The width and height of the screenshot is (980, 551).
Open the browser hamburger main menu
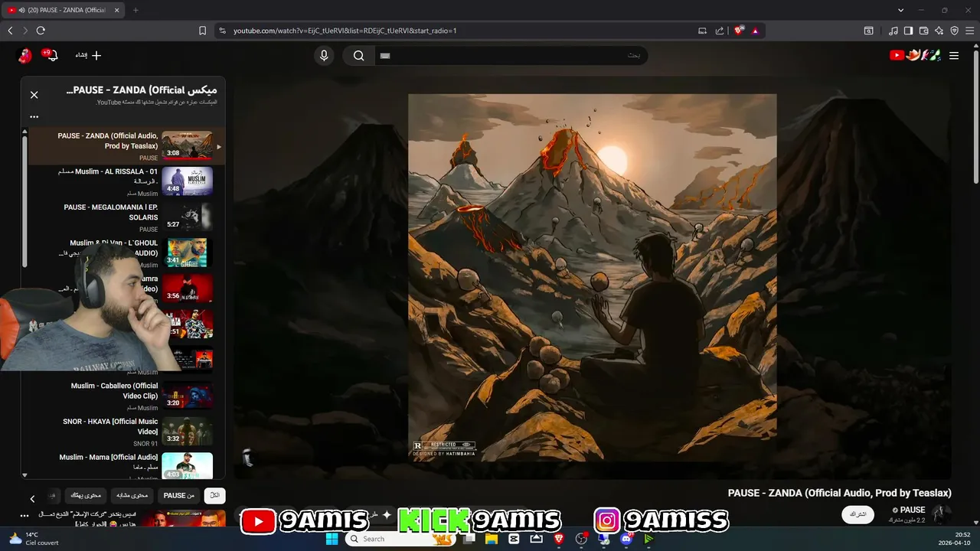[969, 31]
